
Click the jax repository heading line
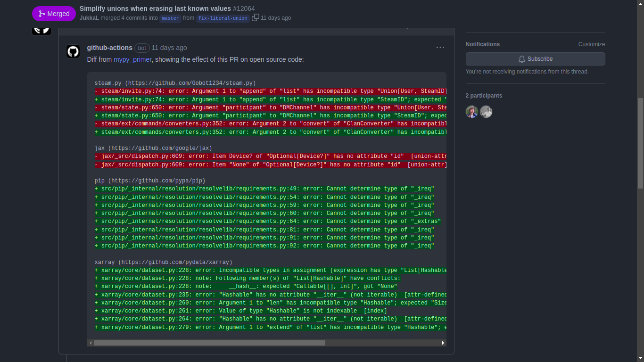pyautogui.click(x=153, y=148)
